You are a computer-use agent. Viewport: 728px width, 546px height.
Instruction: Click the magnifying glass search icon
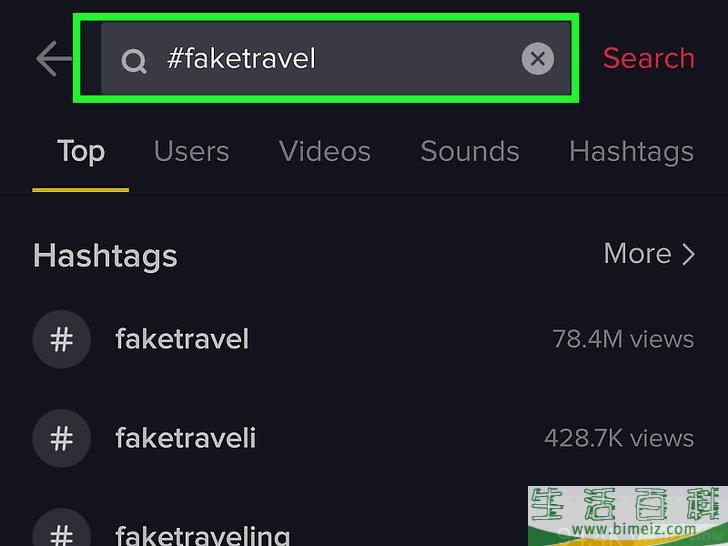[134, 61]
